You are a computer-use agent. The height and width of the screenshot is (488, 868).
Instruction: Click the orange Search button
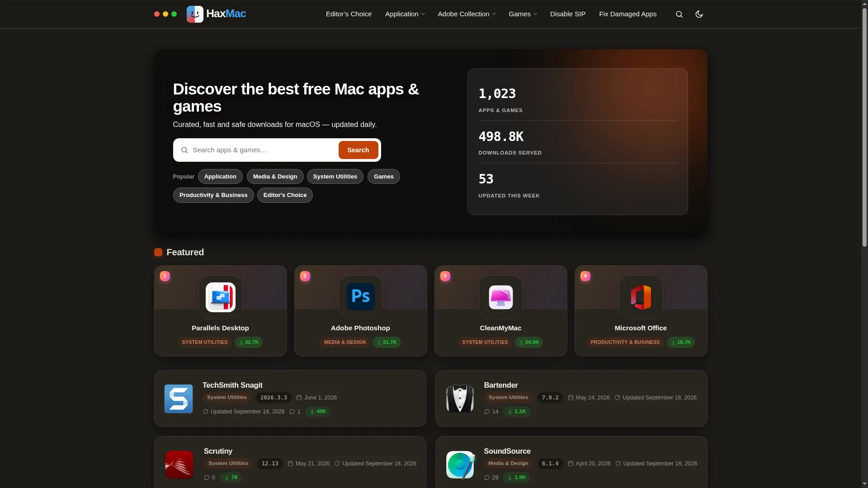(x=358, y=150)
